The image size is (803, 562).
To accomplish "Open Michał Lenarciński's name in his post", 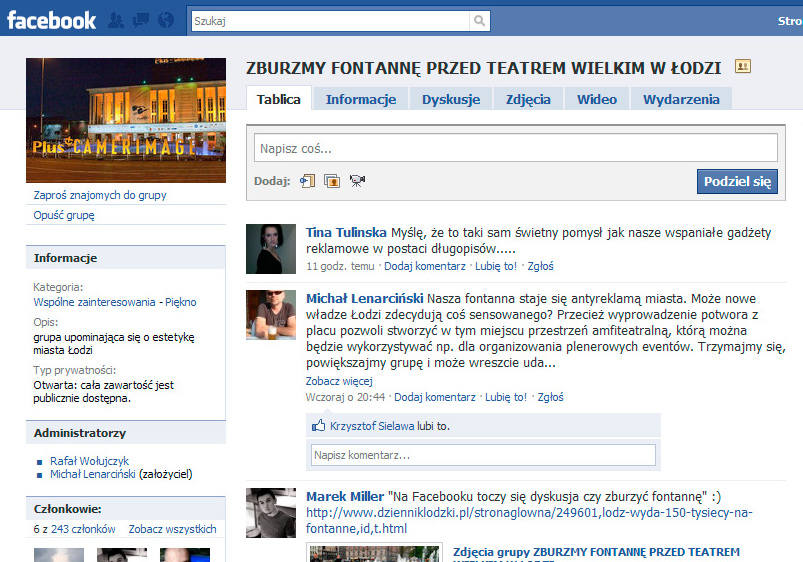I will (x=365, y=298).
